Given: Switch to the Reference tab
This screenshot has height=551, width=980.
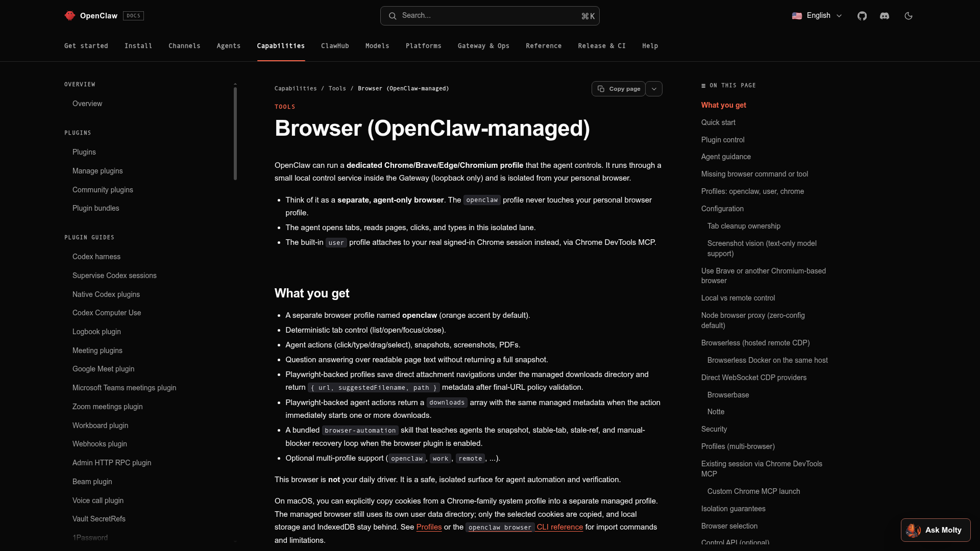Looking at the screenshot, I should click(544, 46).
